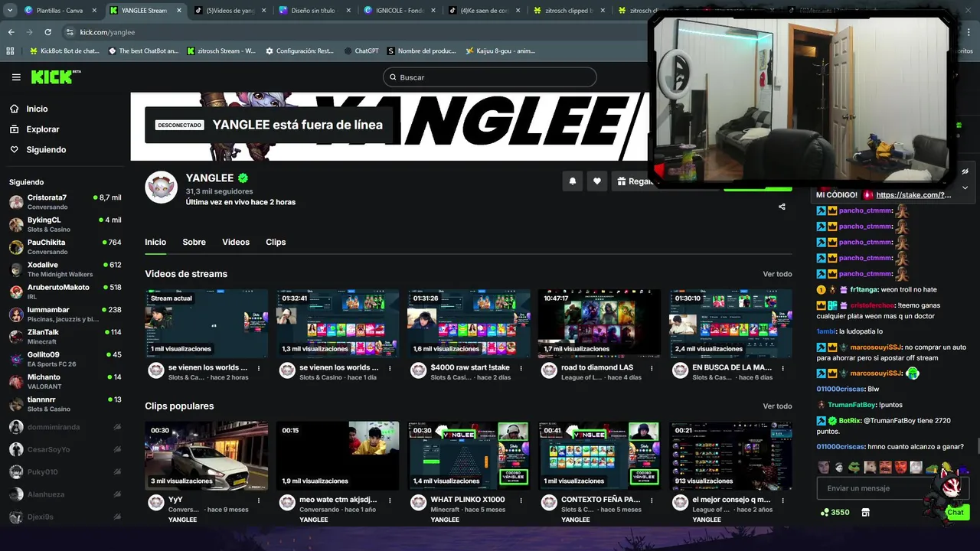Click the KICK logo

(x=56, y=77)
